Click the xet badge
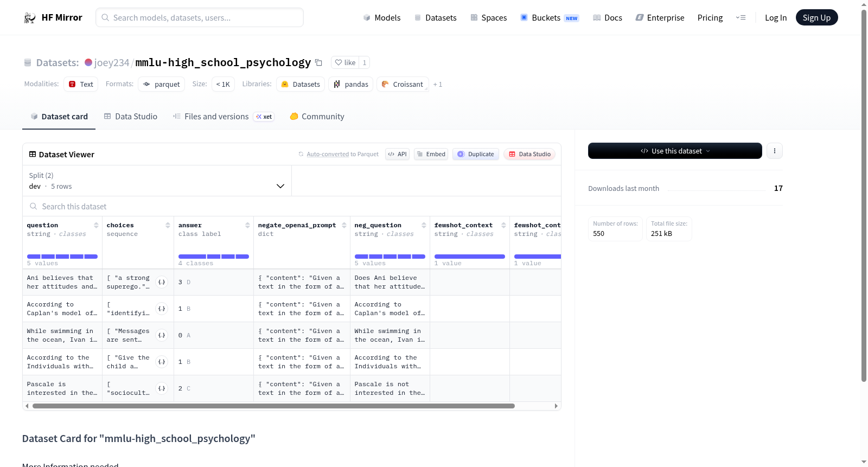Image resolution: width=868 pixels, height=467 pixels. 264,117
